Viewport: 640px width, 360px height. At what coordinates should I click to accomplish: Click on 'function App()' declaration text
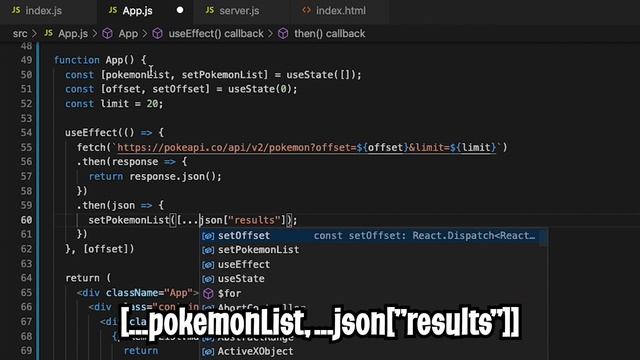click(94, 60)
